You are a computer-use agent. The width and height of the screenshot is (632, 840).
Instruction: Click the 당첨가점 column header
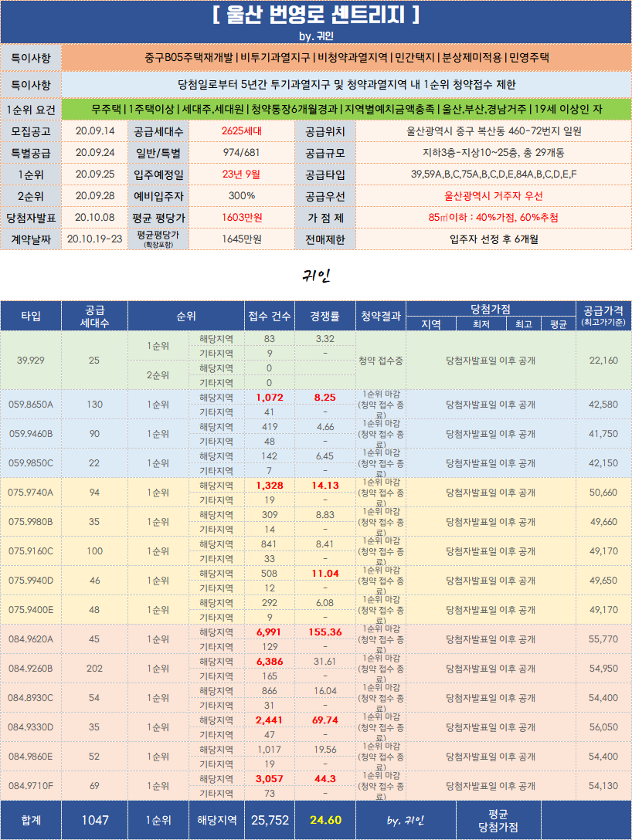(491, 309)
